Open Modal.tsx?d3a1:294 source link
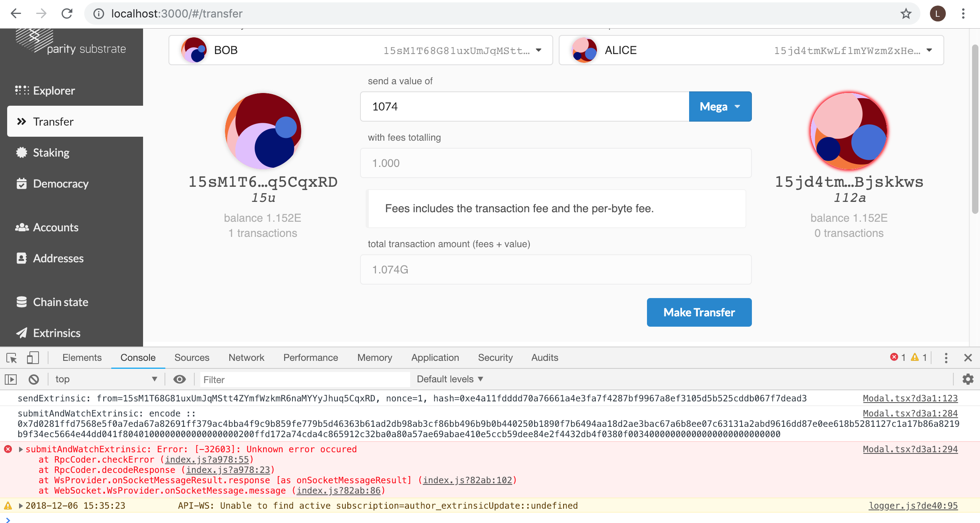 [x=910, y=449]
